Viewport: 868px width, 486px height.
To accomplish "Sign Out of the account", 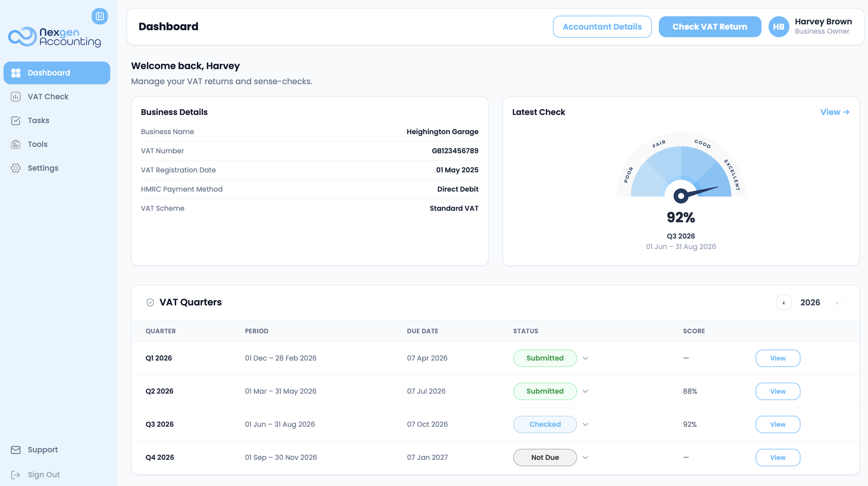I will pos(57,475).
